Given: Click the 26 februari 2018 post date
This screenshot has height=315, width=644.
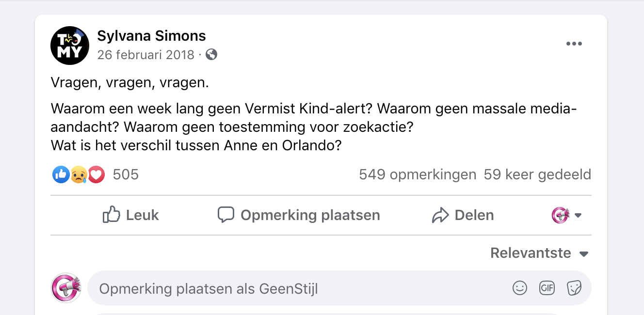Looking at the screenshot, I should 145,55.
